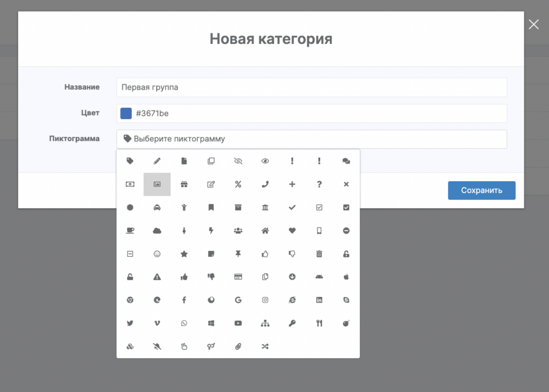Click the #3671be color input field
Screen dimensions: 549x392
tap(319, 113)
